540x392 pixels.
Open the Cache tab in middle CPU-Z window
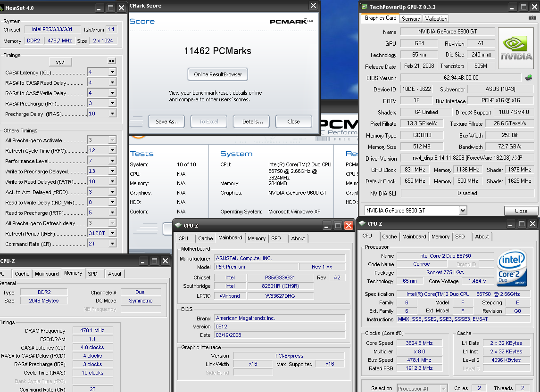(x=206, y=238)
